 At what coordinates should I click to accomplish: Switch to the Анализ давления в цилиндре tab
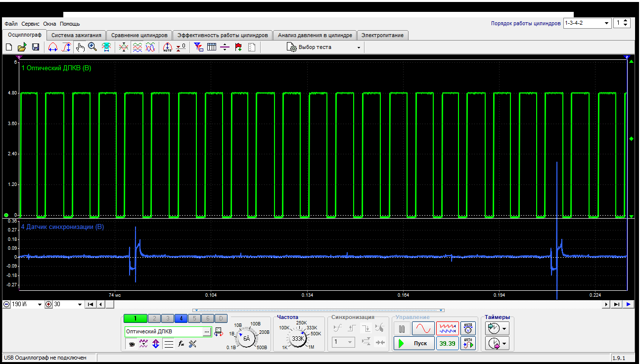315,35
